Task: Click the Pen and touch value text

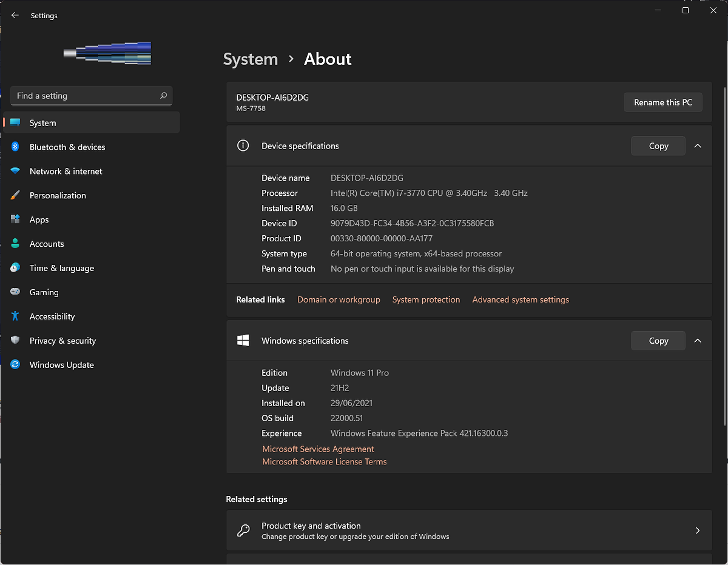Action: 422,269
